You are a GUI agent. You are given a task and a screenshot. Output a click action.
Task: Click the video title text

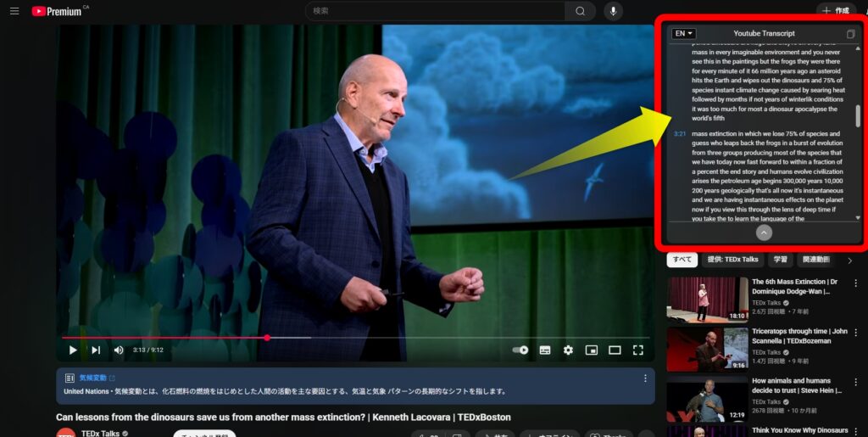[x=283, y=417]
